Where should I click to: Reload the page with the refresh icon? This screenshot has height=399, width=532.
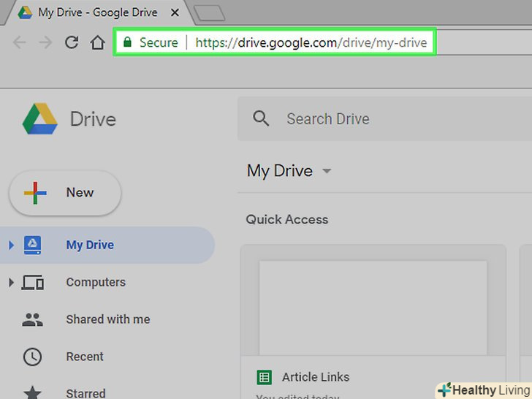72,42
